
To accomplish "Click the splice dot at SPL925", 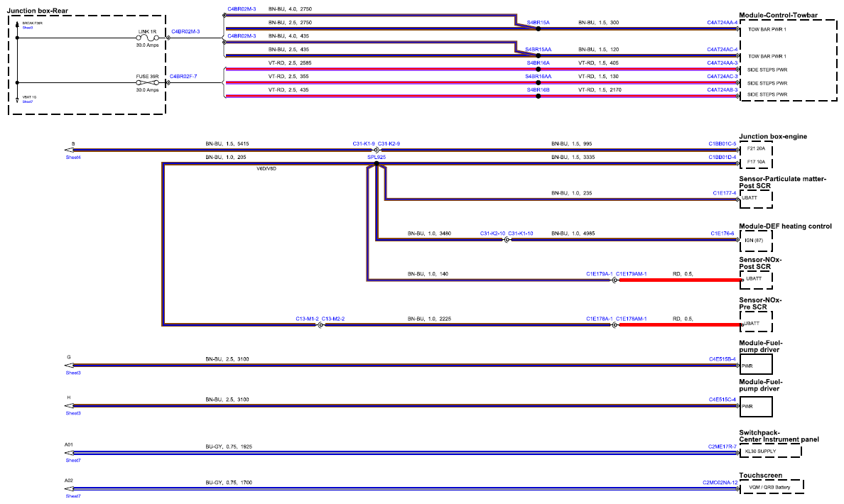I will pyautogui.click(x=377, y=163).
